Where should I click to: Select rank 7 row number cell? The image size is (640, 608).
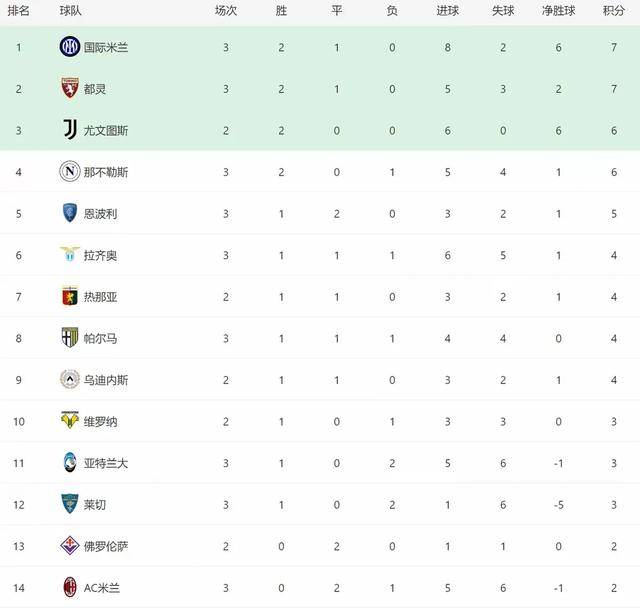(x=18, y=296)
